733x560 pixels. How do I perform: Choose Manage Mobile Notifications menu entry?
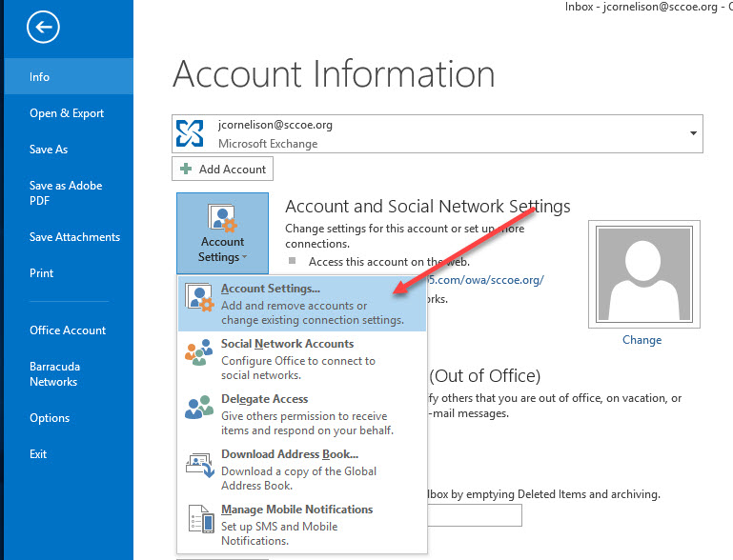coord(302,525)
